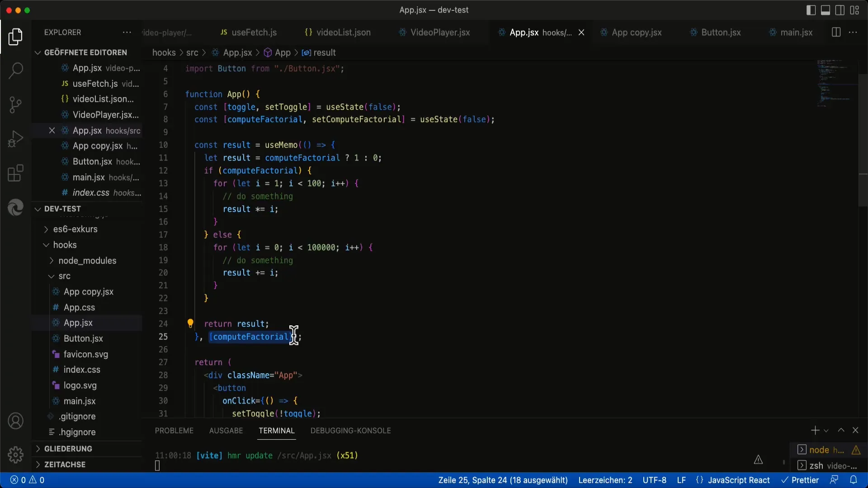Viewport: 868px width, 488px height.
Task: Open notifications bell in status bar
Action: pyautogui.click(x=854, y=480)
